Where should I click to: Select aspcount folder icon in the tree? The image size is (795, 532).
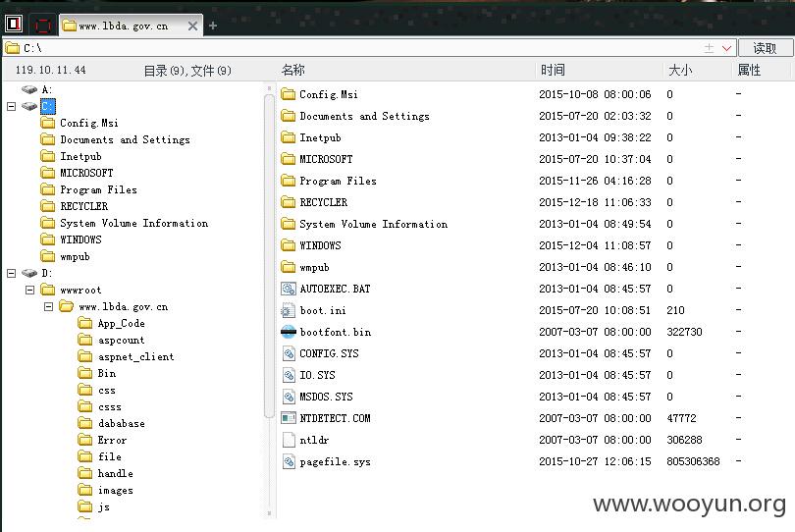tap(85, 340)
